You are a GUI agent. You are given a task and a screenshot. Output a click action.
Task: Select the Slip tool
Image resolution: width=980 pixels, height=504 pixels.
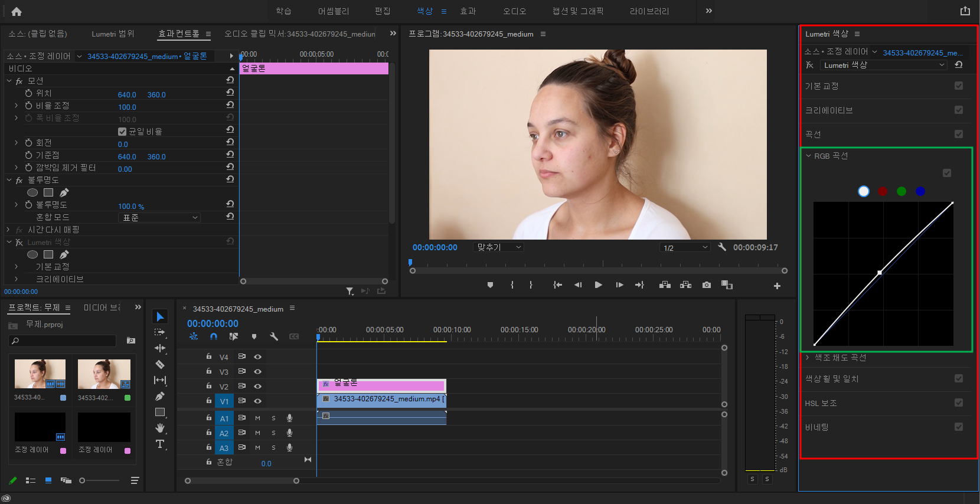point(160,380)
